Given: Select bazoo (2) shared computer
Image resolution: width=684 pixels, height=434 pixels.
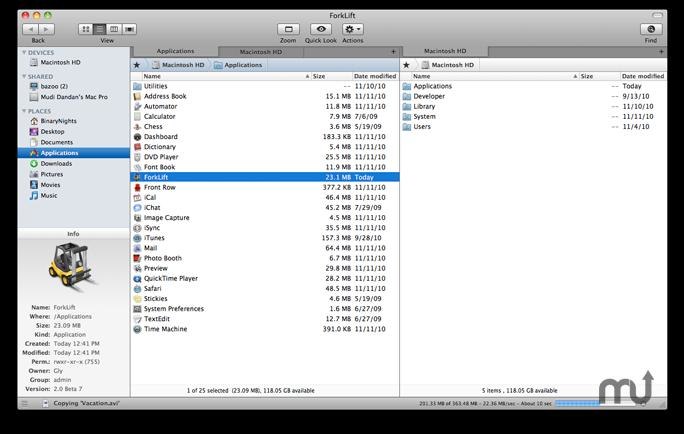Looking at the screenshot, I should (74, 86).
